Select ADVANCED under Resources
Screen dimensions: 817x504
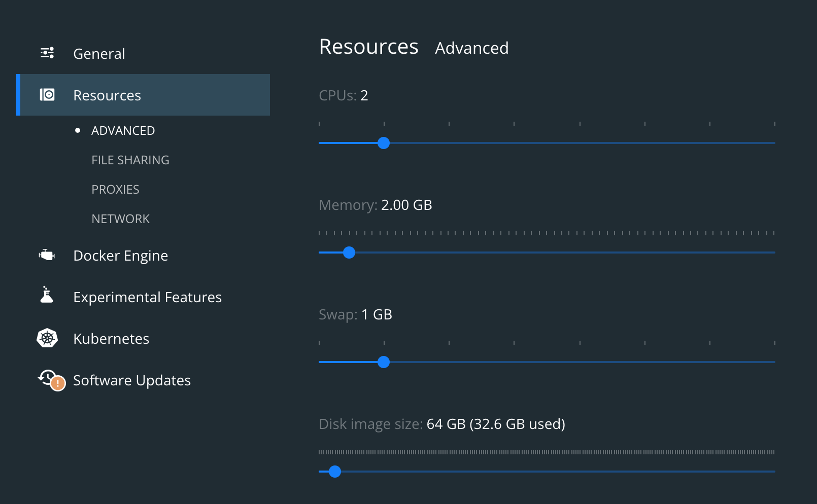(x=123, y=130)
